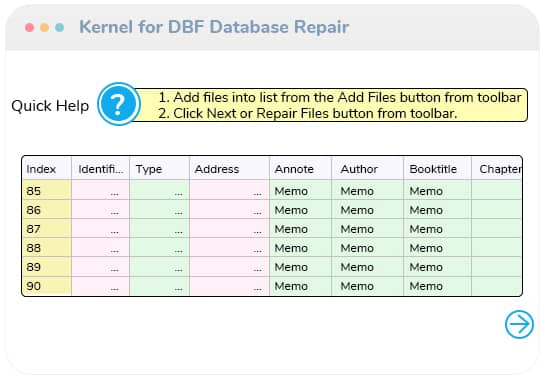Click the blue question mark help icon
The width and height of the screenshot is (545, 380).
pyautogui.click(x=119, y=104)
